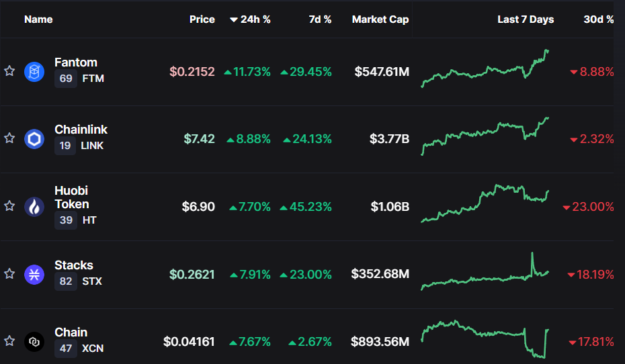
Task: View the Chain XCN 7-day sparkline
Action: coord(485,339)
